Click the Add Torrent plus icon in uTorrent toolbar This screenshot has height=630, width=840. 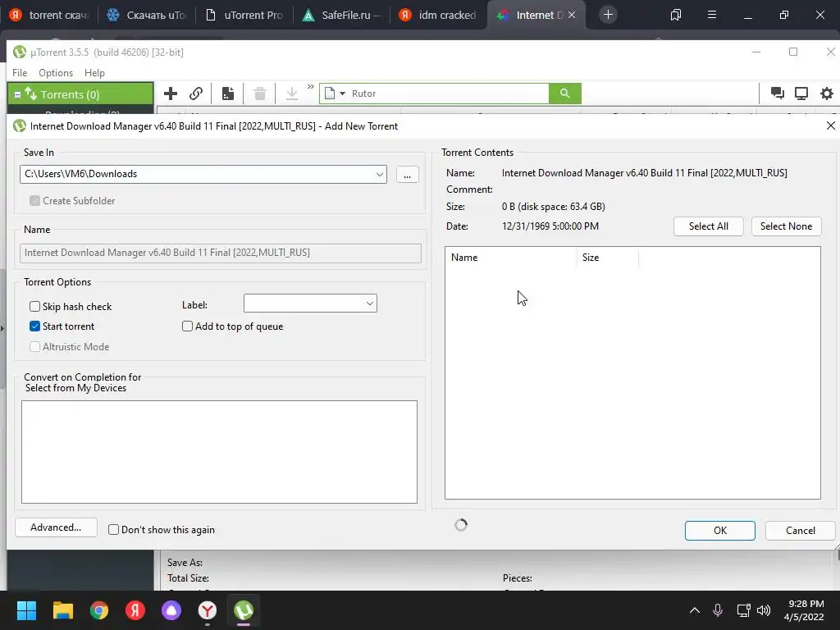coord(171,94)
